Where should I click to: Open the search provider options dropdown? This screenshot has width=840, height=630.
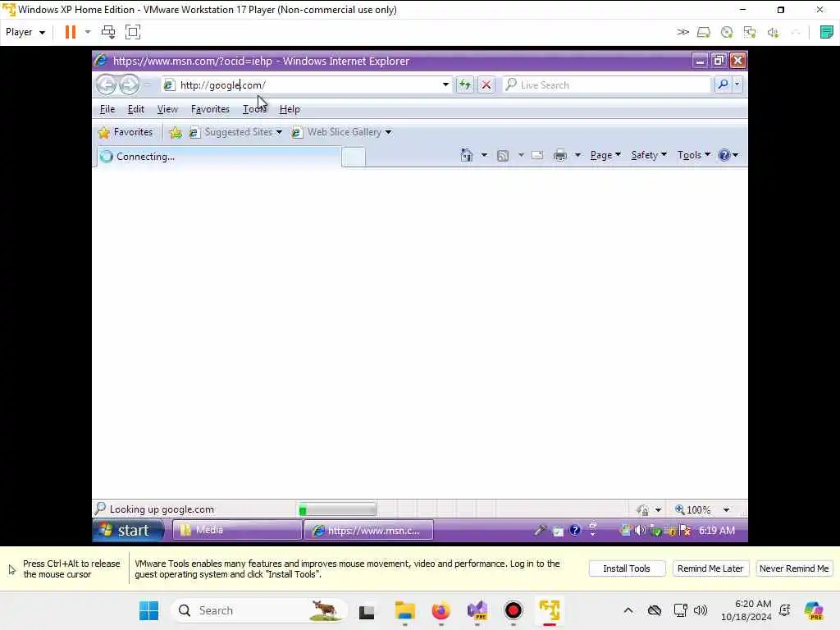pos(737,84)
